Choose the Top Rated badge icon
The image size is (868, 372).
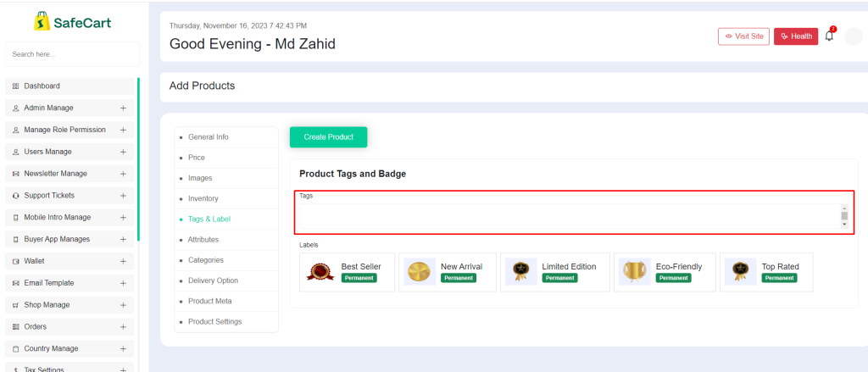tap(741, 272)
